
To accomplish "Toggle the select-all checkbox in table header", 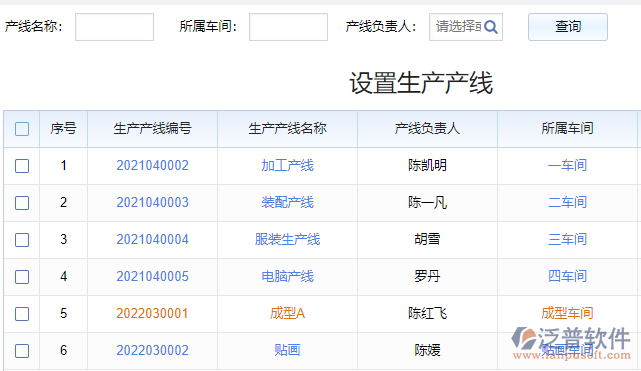I will pyautogui.click(x=22, y=129).
